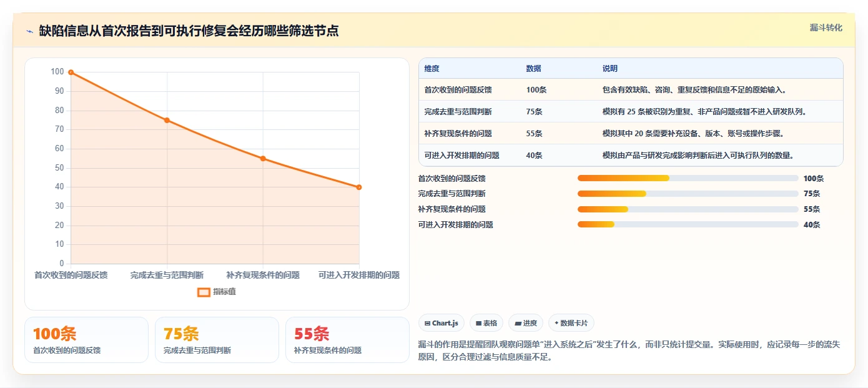Click description starting 模拟有 25 条被识别为重复
The height and width of the screenshot is (388, 868).
point(706,112)
